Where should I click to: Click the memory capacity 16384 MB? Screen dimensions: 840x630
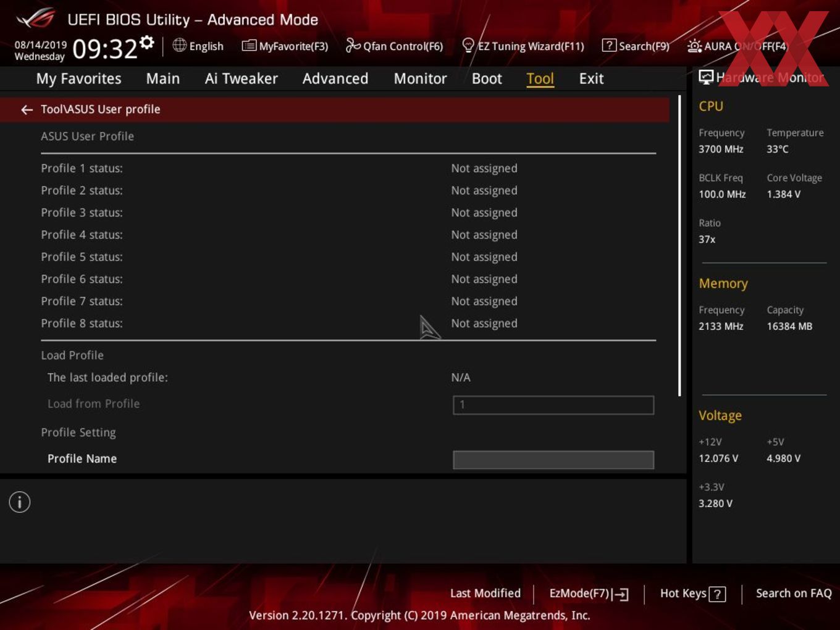click(789, 326)
